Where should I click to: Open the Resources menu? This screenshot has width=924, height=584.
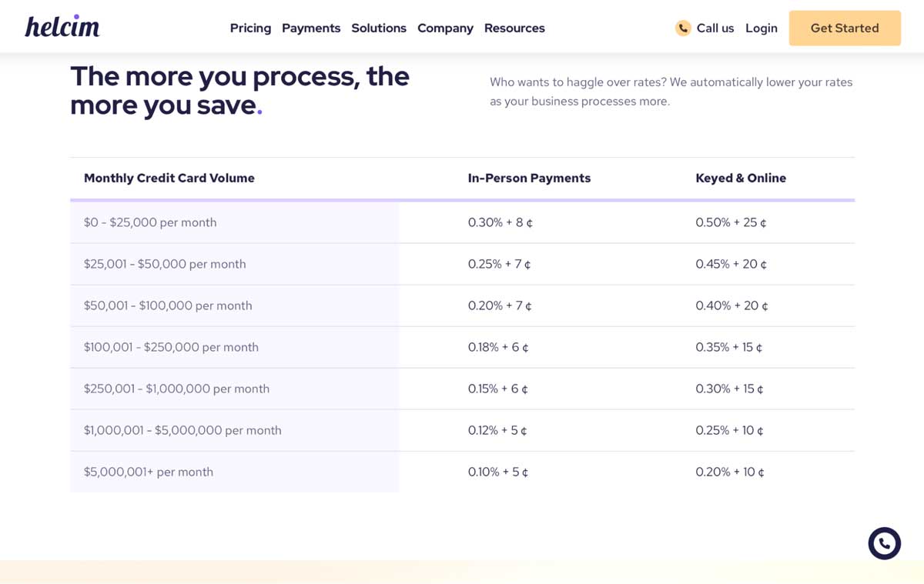click(x=514, y=28)
